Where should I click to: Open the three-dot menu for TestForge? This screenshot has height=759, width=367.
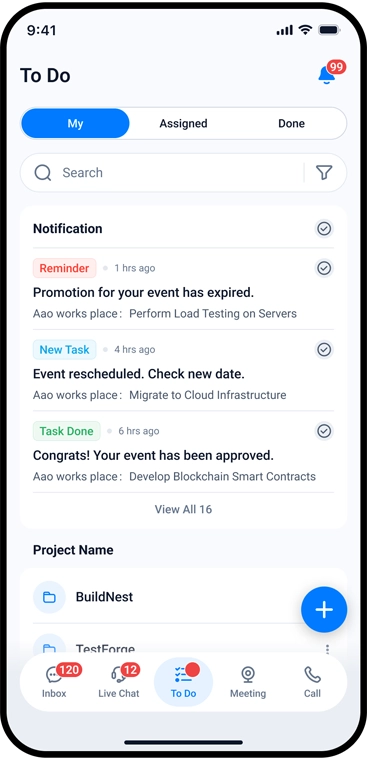click(x=327, y=650)
